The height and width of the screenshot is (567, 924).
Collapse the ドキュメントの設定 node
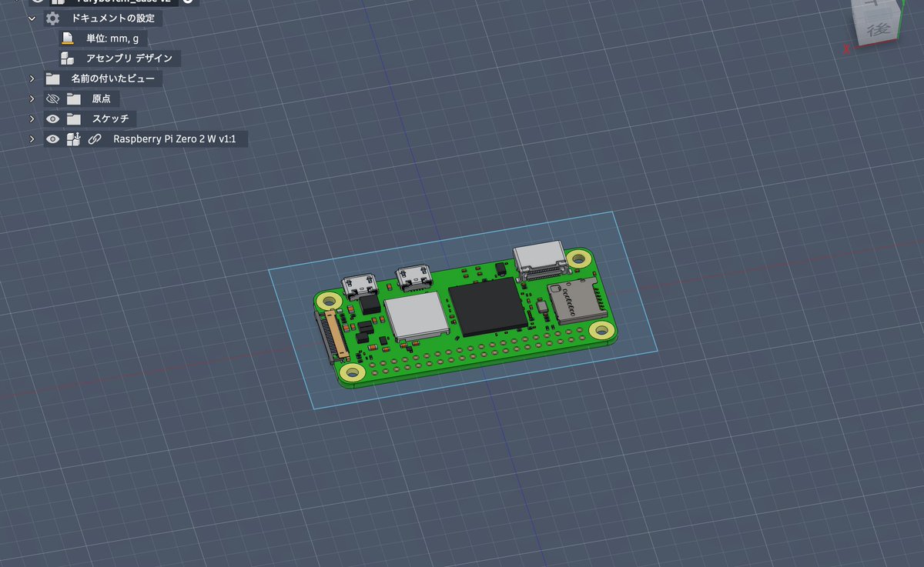point(32,18)
